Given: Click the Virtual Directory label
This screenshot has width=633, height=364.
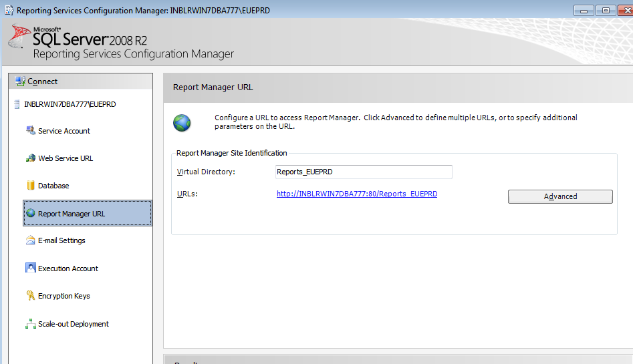Looking at the screenshot, I should pyautogui.click(x=206, y=172).
